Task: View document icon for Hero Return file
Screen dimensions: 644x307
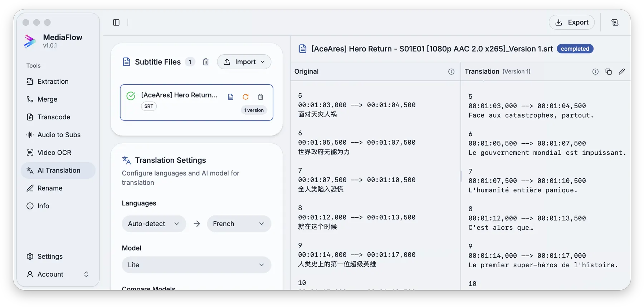Action: [x=230, y=97]
